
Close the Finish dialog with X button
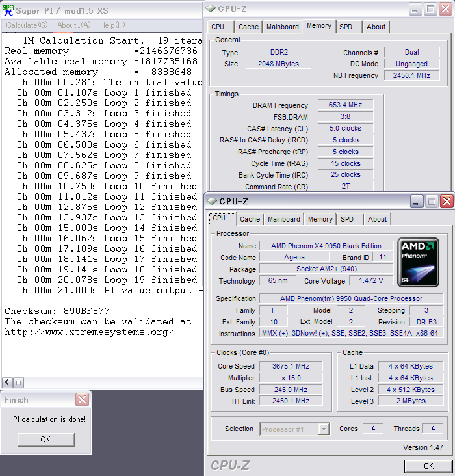point(83,399)
